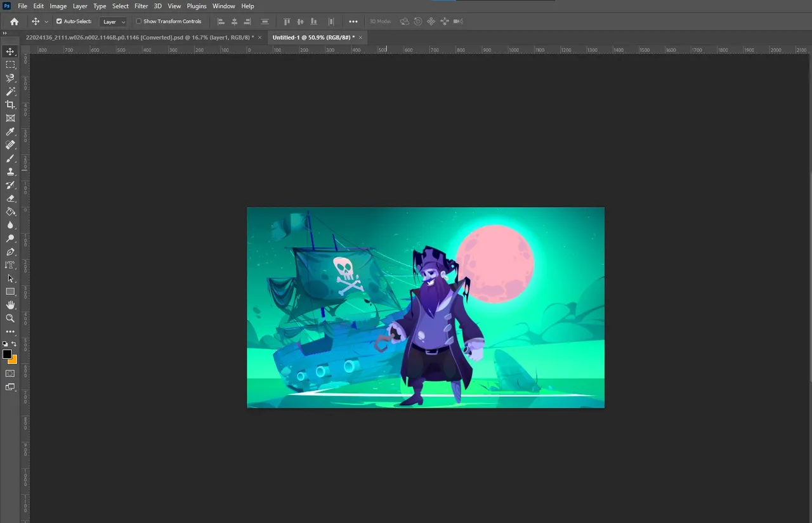Reset to default foreground and background colors
This screenshot has width=812, height=523.
pyautogui.click(x=5, y=344)
